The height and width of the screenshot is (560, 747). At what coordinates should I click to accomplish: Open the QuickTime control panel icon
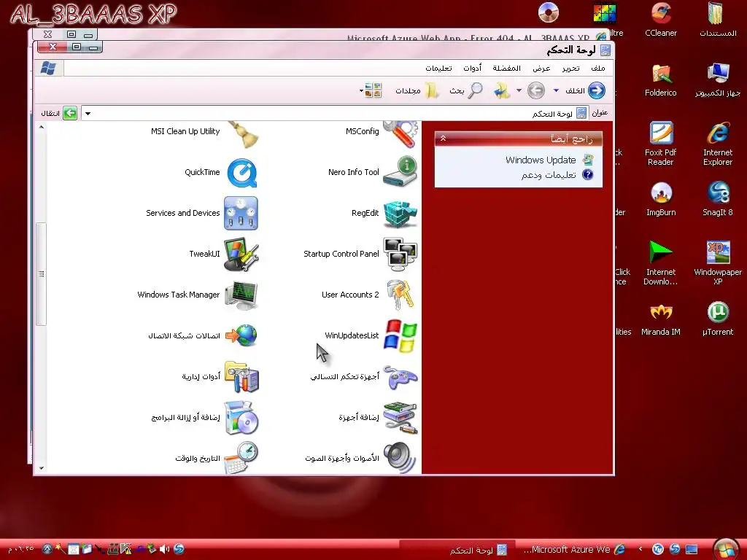(x=242, y=172)
